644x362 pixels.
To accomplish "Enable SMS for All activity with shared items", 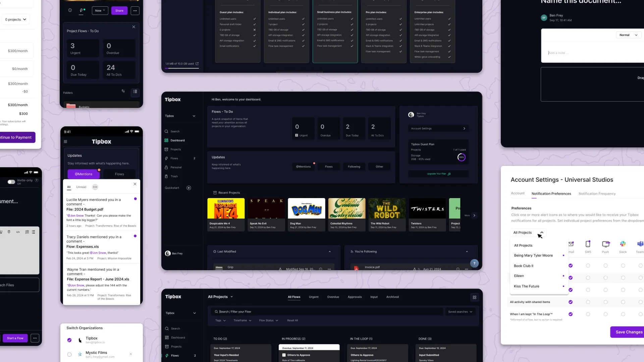I will (588, 302).
